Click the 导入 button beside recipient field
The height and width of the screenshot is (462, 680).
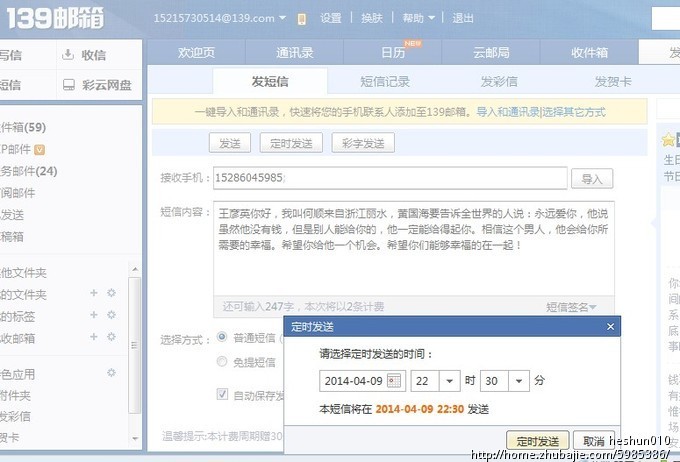[x=592, y=178]
